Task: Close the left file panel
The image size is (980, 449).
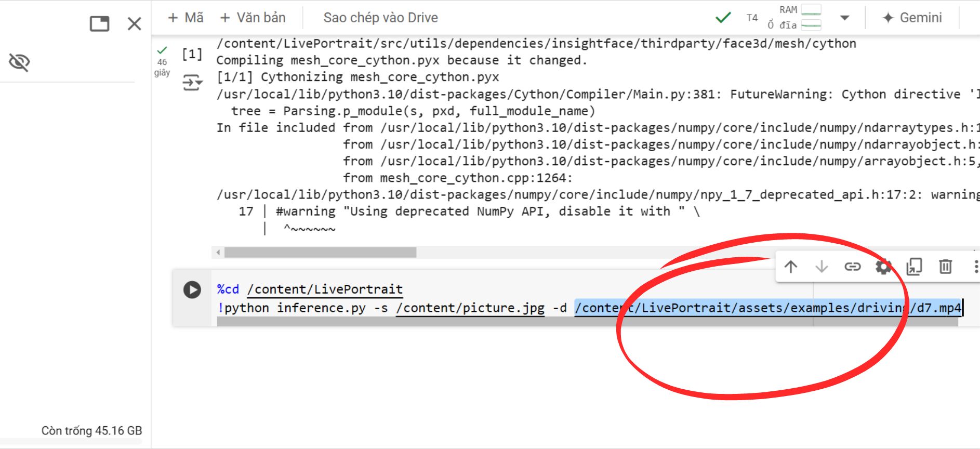Action: (x=135, y=23)
